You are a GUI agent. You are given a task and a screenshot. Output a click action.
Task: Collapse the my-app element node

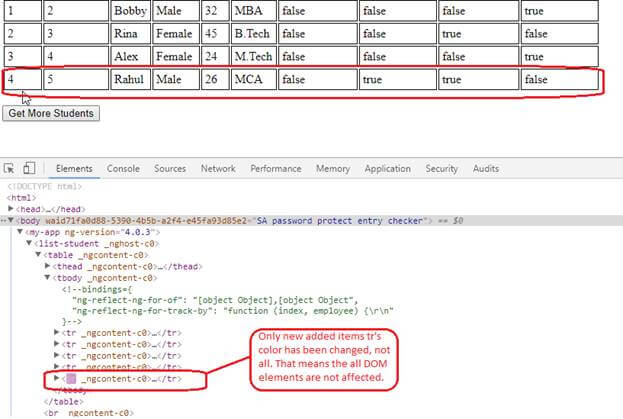click(20, 232)
